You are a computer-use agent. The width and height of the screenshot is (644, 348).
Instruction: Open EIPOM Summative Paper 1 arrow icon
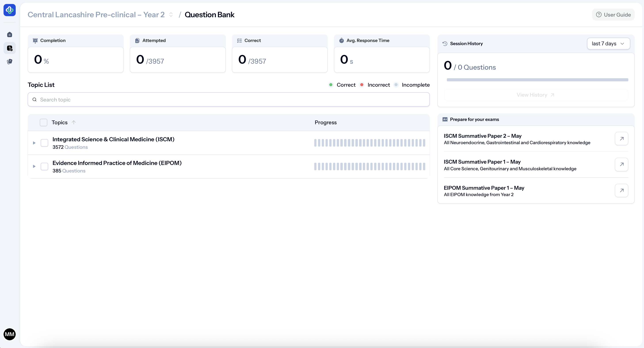click(x=621, y=190)
